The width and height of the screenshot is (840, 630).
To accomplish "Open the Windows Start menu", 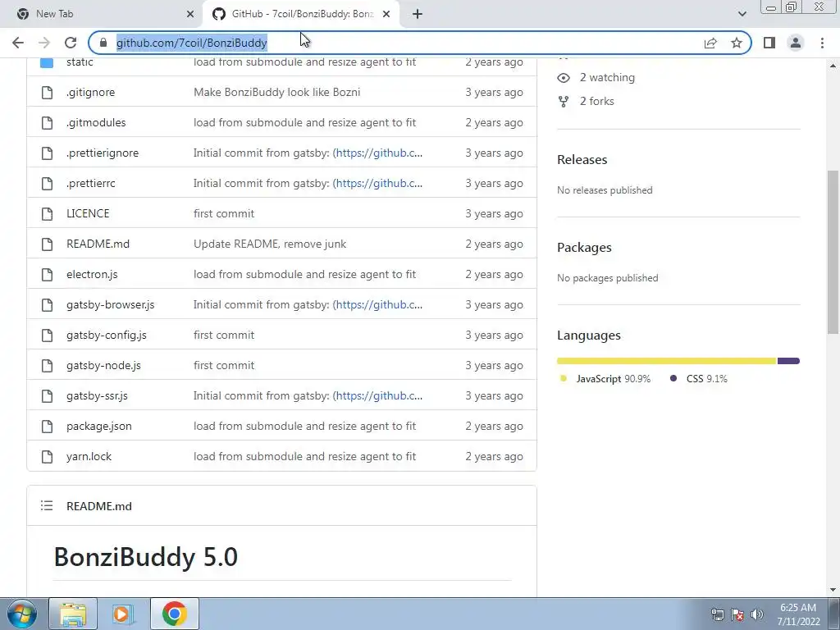I will 21,614.
